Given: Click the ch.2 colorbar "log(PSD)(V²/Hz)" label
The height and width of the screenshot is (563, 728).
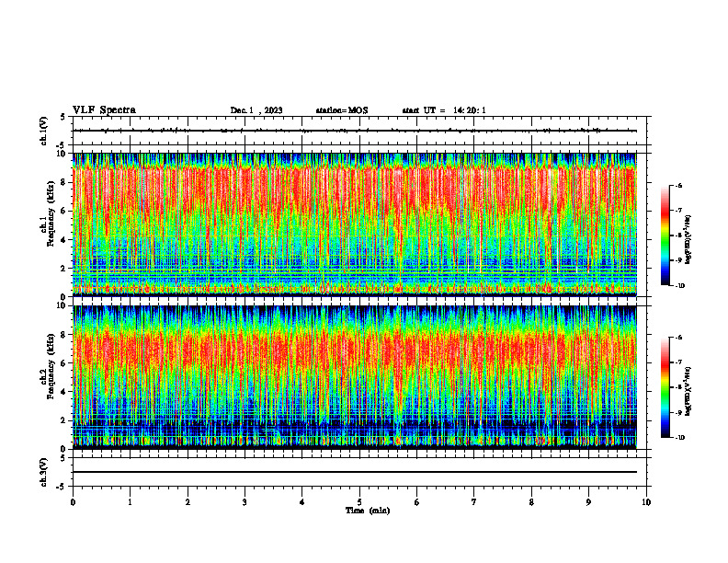Looking at the screenshot, I should tap(688, 392).
